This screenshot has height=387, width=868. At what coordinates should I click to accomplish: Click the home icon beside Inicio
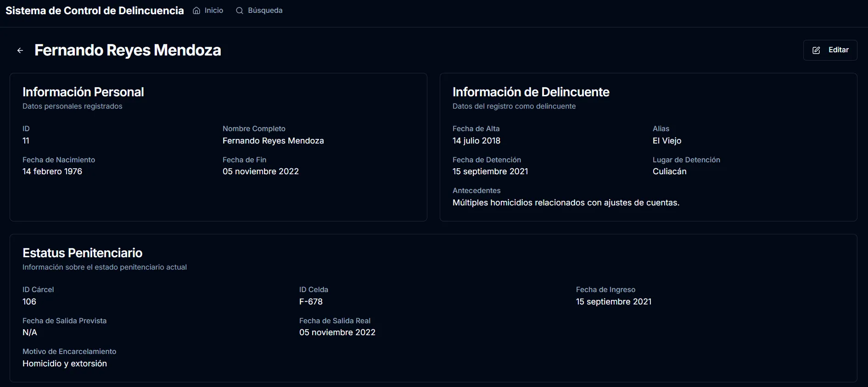tap(196, 11)
